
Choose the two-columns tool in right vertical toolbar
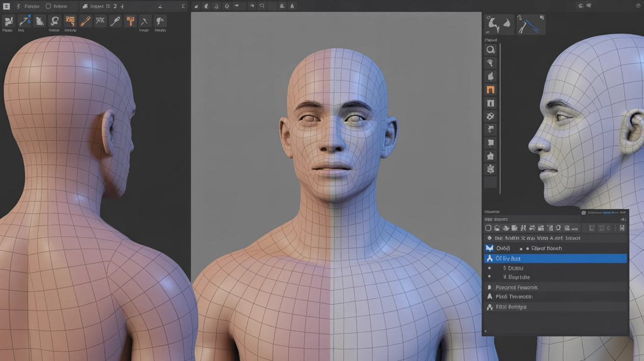[x=490, y=103]
